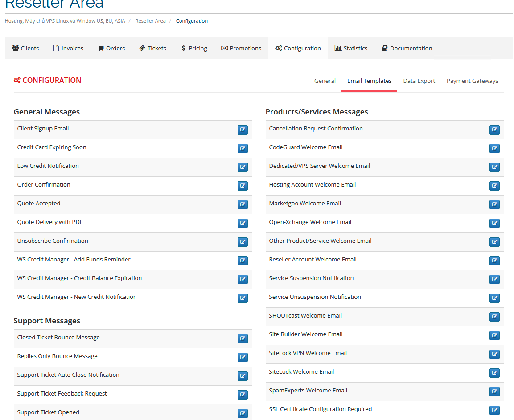
Task: Click the Reseller Area breadcrumb link
Action: click(150, 21)
